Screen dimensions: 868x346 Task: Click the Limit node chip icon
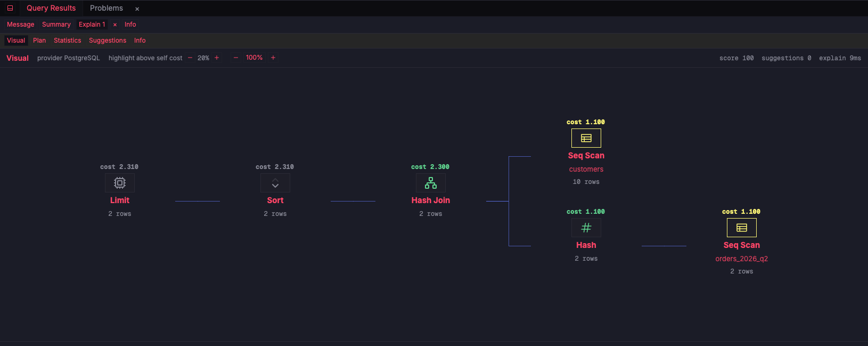(120, 183)
